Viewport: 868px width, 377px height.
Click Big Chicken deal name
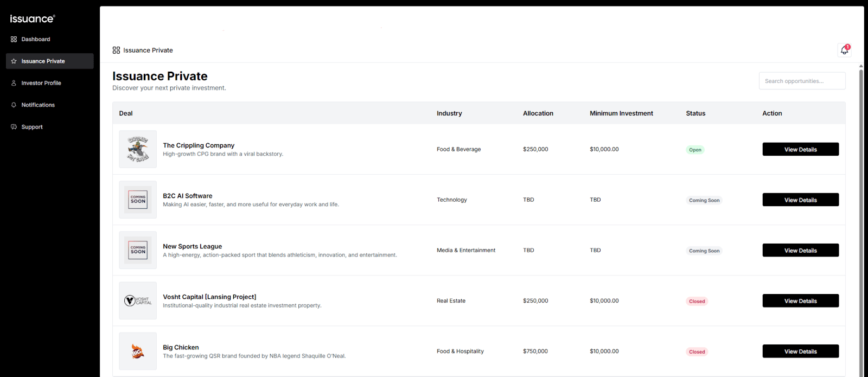181,347
